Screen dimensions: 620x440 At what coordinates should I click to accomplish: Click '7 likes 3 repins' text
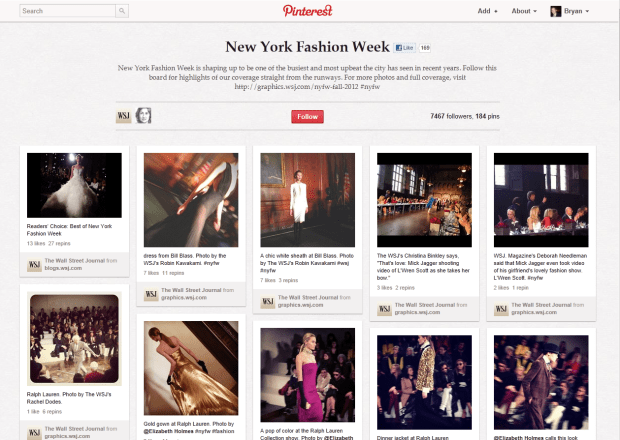(279, 280)
